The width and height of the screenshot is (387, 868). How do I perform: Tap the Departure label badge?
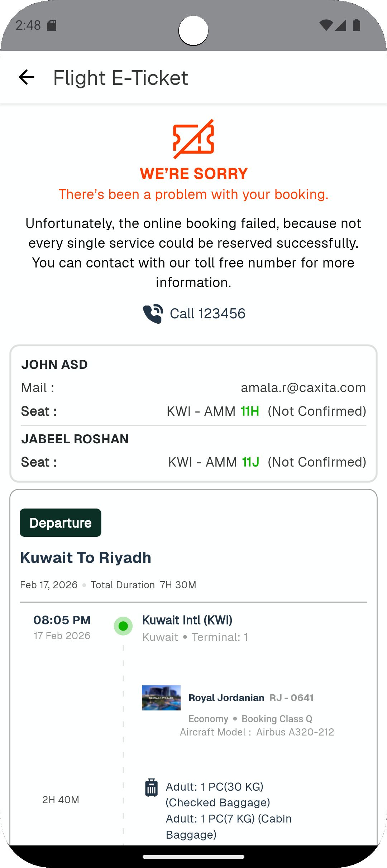click(61, 523)
